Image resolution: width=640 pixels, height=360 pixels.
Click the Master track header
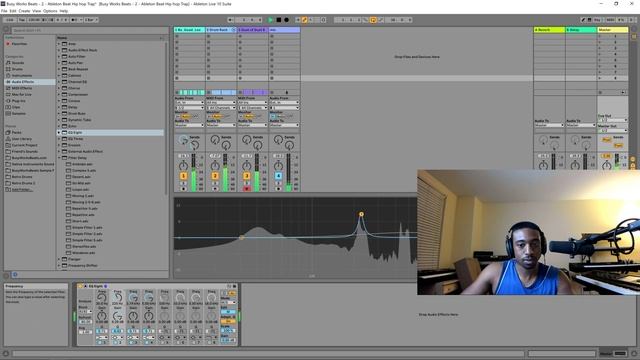tap(613, 30)
